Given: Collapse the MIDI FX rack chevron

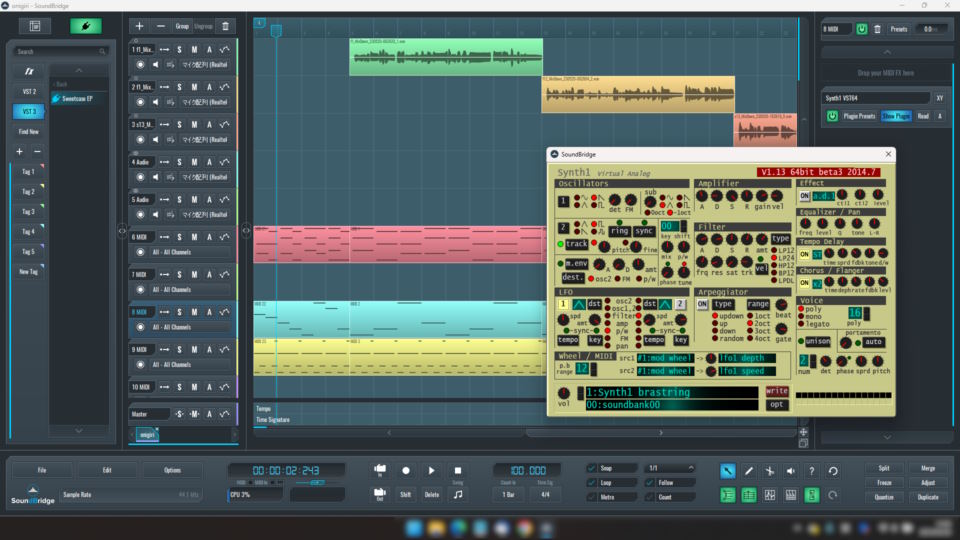Looking at the screenshot, I should tap(887, 52).
